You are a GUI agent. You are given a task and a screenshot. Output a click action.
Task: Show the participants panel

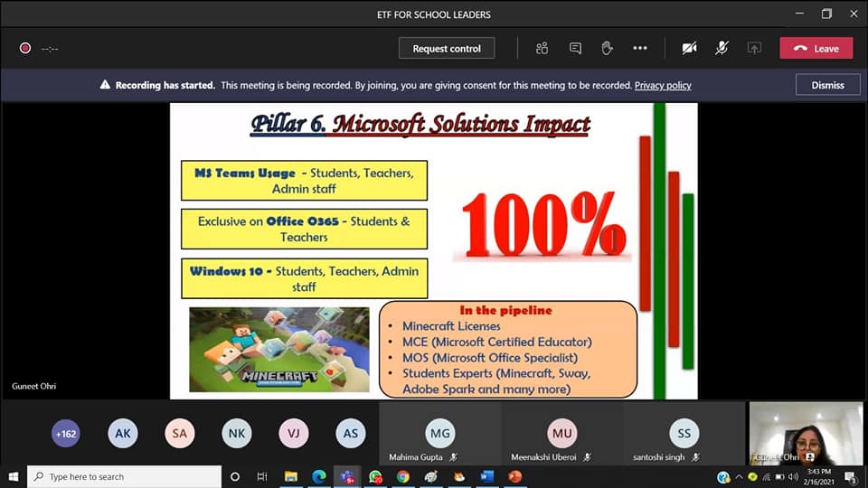pos(542,48)
